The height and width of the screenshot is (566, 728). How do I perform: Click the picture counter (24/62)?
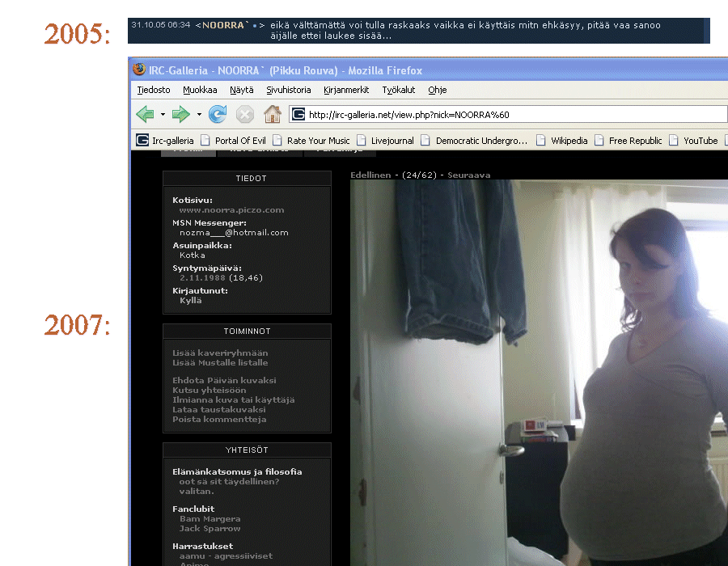tap(419, 175)
